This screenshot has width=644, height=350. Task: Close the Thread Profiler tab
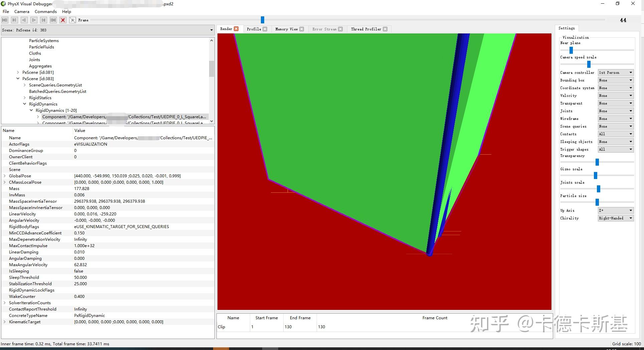[x=385, y=29]
